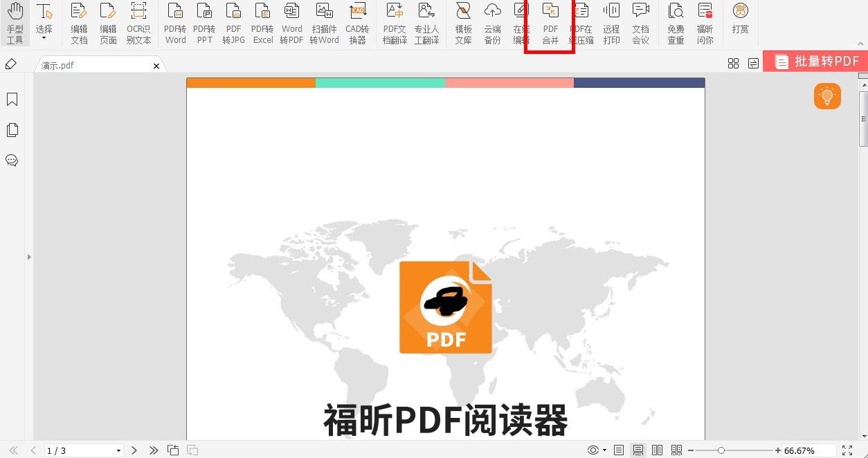Convert PDF to Excel

pos(262,24)
